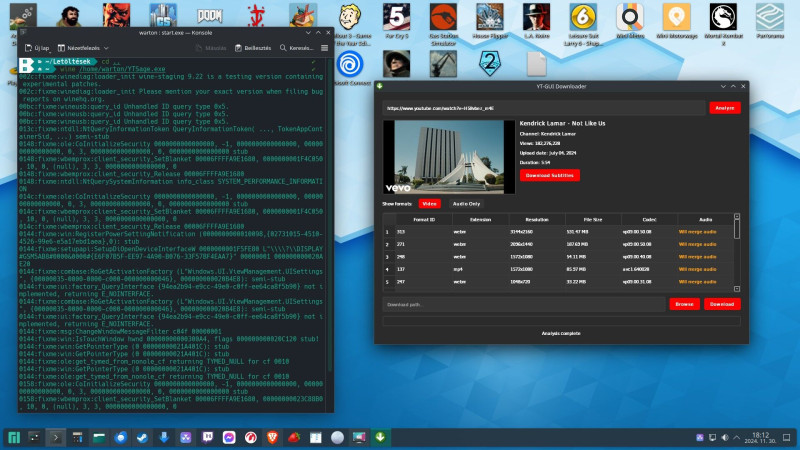Sort by Codec column header
This screenshot has height=450, width=800.
(649, 219)
